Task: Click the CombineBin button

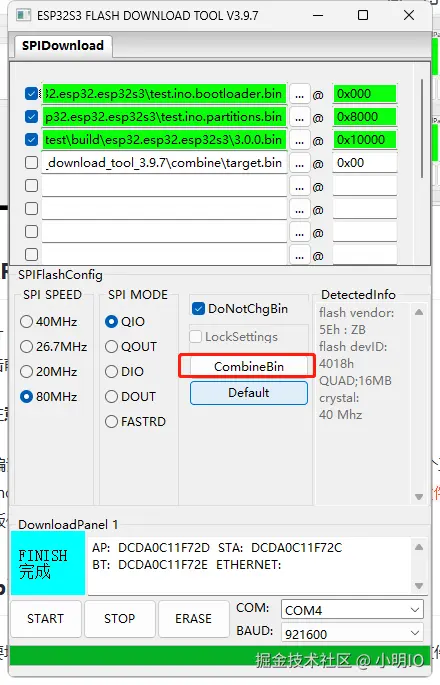Action: pyautogui.click(x=249, y=366)
